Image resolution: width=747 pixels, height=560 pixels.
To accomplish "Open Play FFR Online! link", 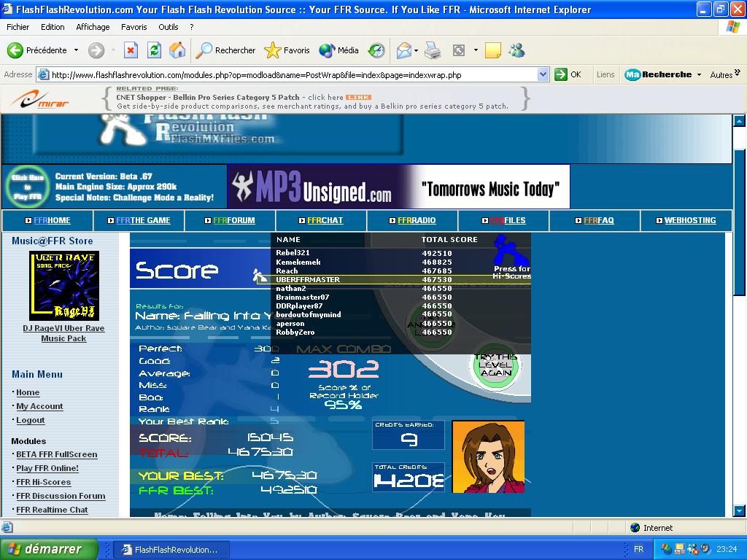I will pos(47,468).
